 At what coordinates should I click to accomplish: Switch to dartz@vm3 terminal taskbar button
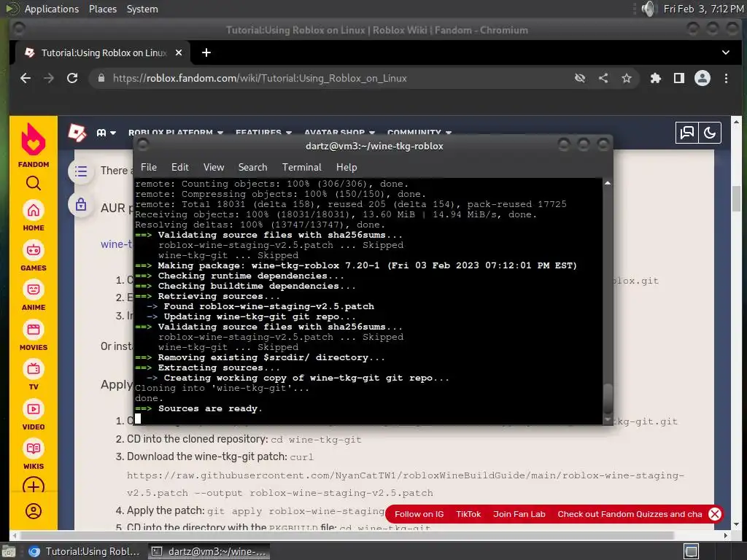209,551
